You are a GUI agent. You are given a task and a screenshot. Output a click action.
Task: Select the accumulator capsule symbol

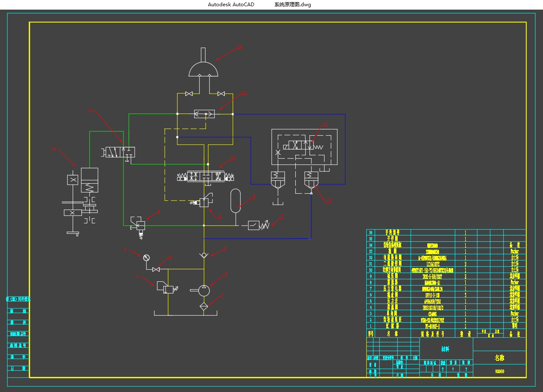236,200
